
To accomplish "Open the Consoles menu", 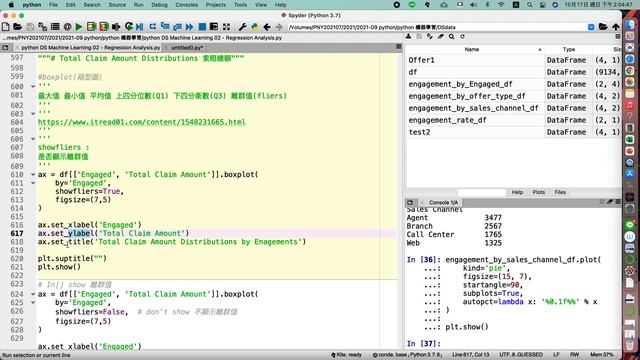I will tap(187, 5).
